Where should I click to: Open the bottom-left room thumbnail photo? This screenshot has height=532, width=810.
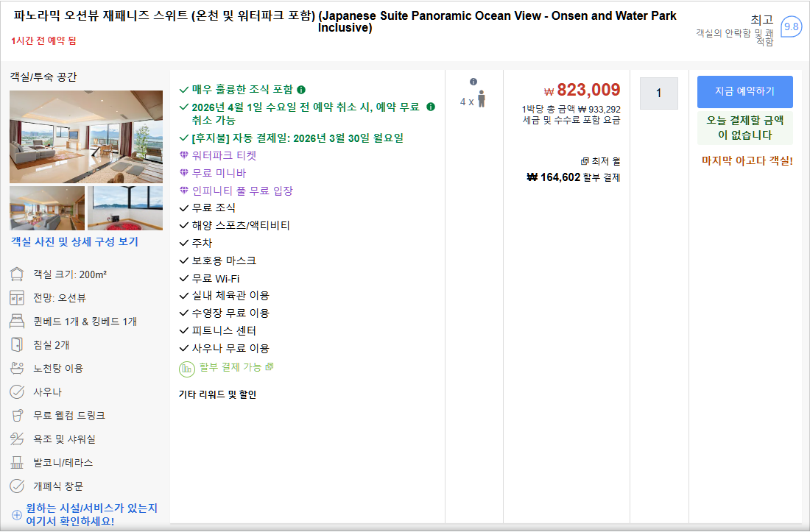(47, 208)
